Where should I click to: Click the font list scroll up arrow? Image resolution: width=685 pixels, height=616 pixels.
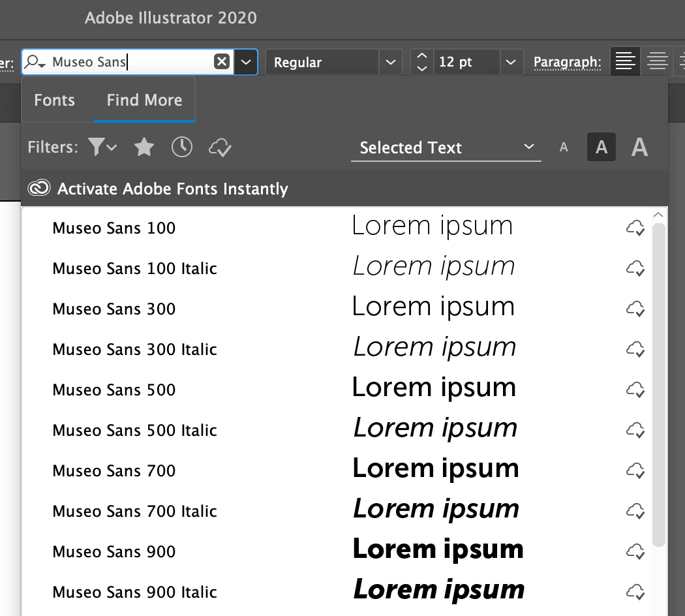click(658, 215)
